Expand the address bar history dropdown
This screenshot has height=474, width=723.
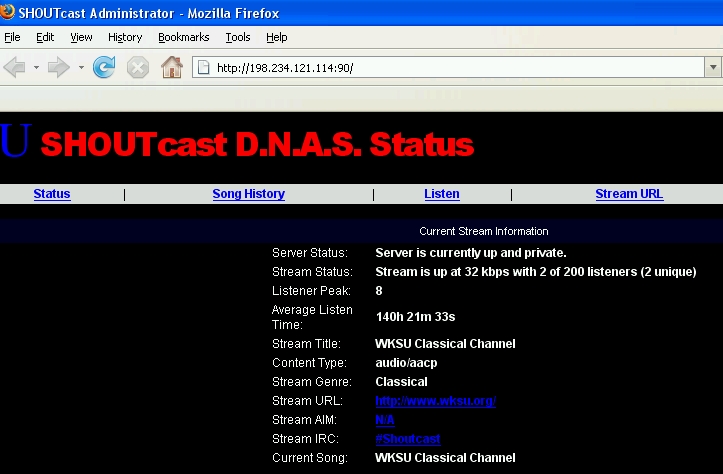pyautogui.click(x=713, y=68)
